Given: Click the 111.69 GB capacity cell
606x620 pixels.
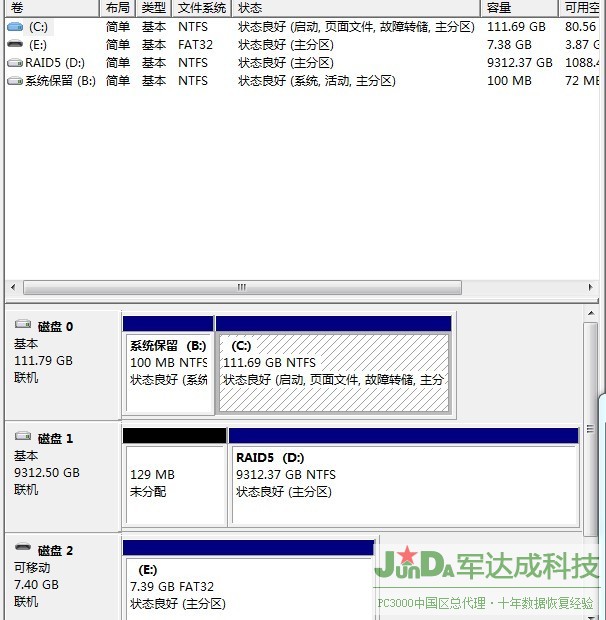Looking at the screenshot, I should click(516, 27).
